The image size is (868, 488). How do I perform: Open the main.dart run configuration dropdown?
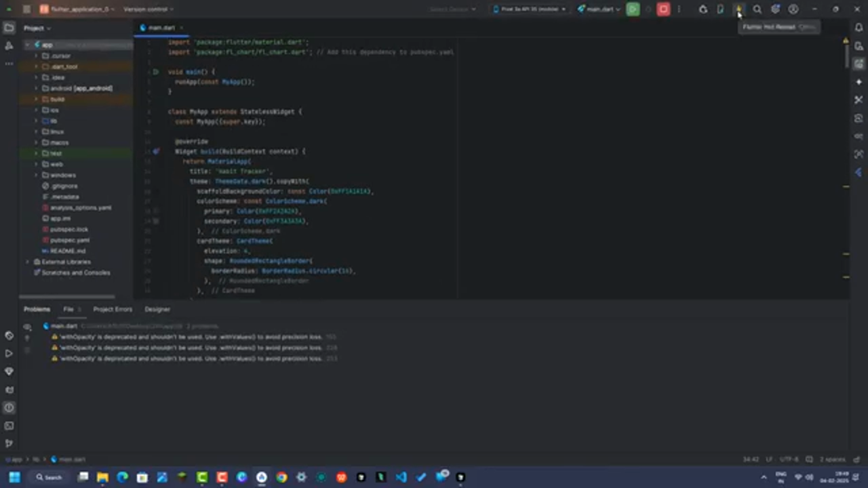pyautogui.click(x=599, y=9)
